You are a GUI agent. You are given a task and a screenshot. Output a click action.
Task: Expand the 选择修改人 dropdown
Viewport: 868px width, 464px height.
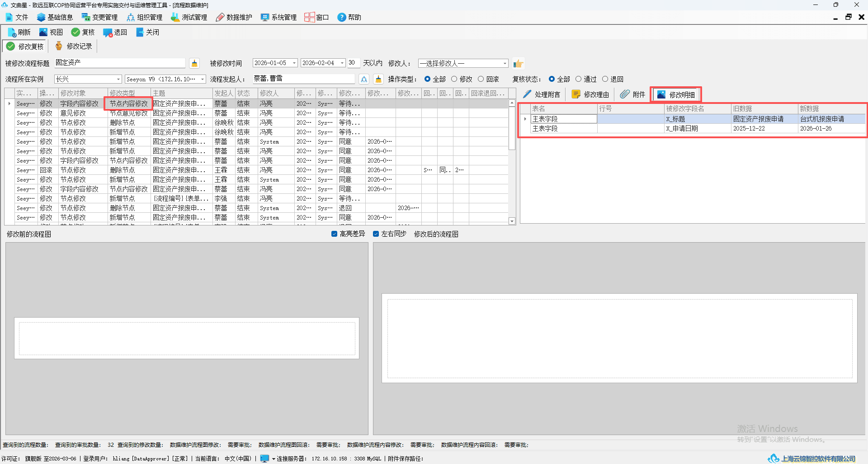click(x=505, y=63)
